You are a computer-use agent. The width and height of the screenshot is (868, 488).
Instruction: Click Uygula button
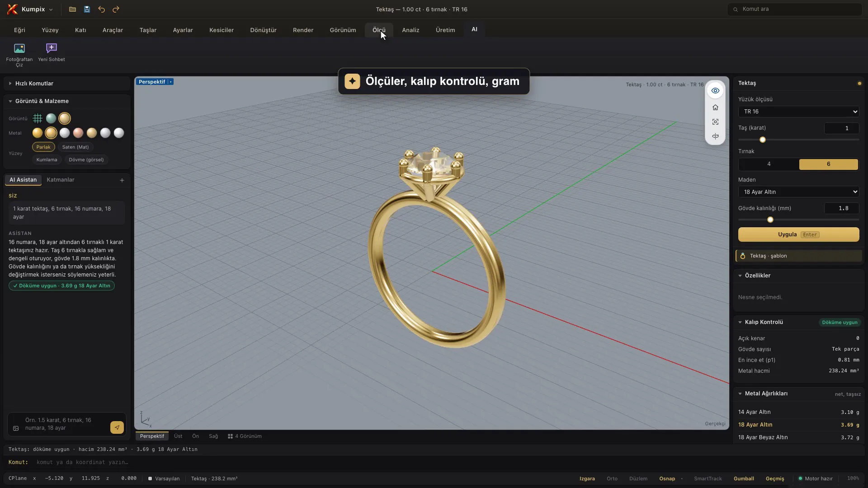tap(798, 235)
